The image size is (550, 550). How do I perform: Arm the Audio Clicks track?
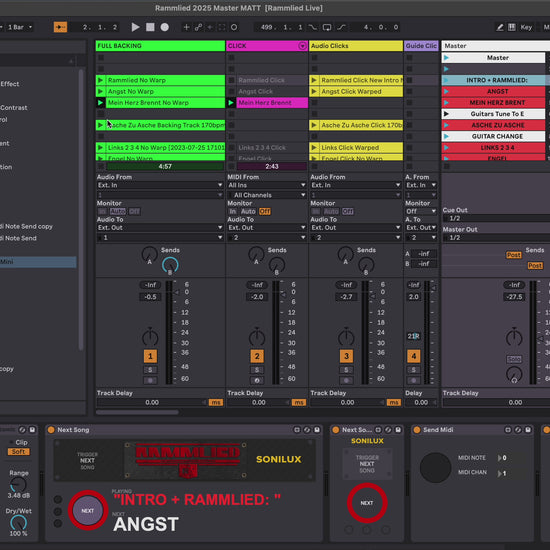click(x=346, y=381)
